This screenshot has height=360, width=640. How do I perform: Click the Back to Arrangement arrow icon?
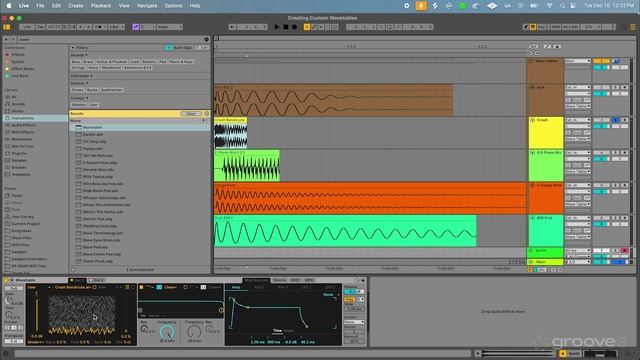(x=232, y=27)
